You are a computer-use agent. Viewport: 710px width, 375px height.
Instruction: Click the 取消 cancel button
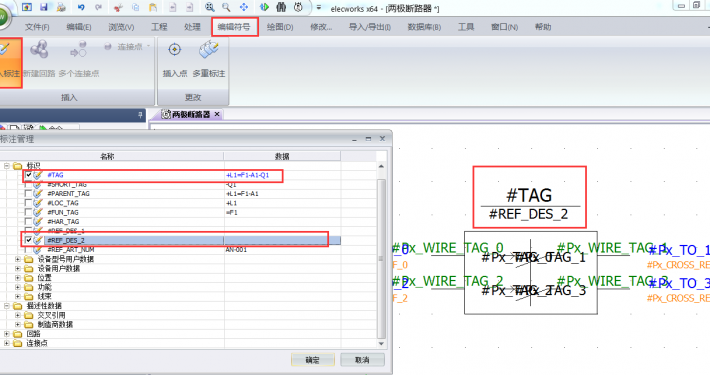coord(362,360)
